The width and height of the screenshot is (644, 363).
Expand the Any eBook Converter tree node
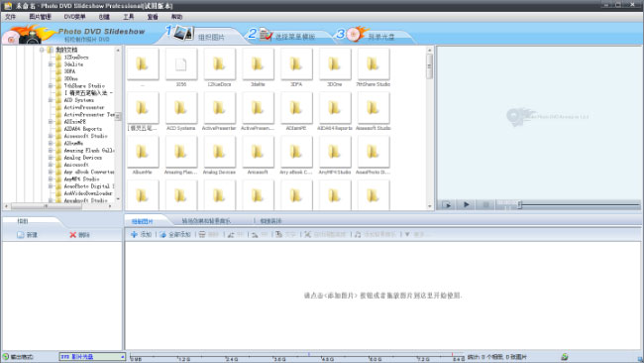click(x=51, y=172)
